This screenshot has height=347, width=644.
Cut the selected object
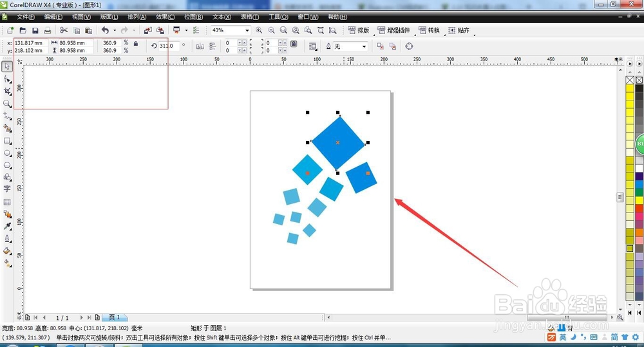64,30
